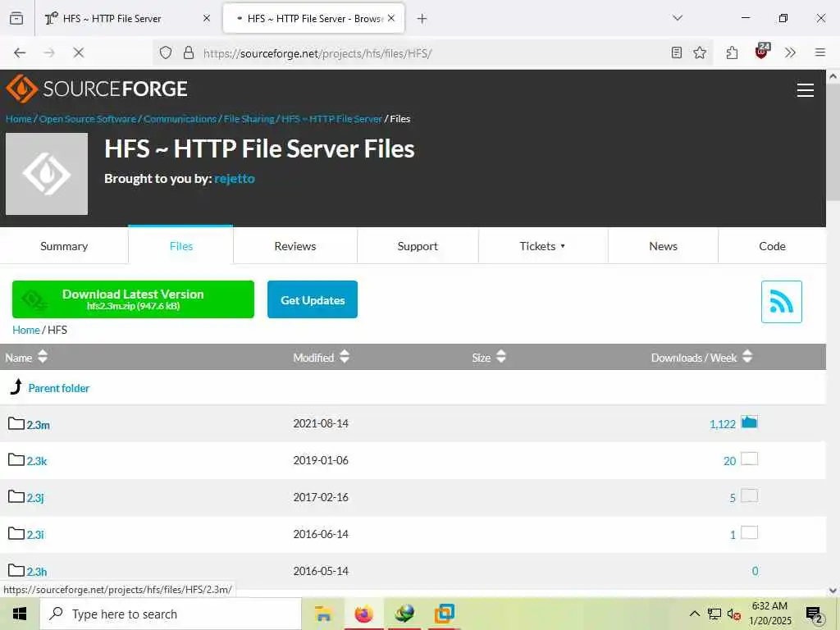The image size is (840, 630).
Task: Click the browser address bar URL
Action: coord(317,53)
